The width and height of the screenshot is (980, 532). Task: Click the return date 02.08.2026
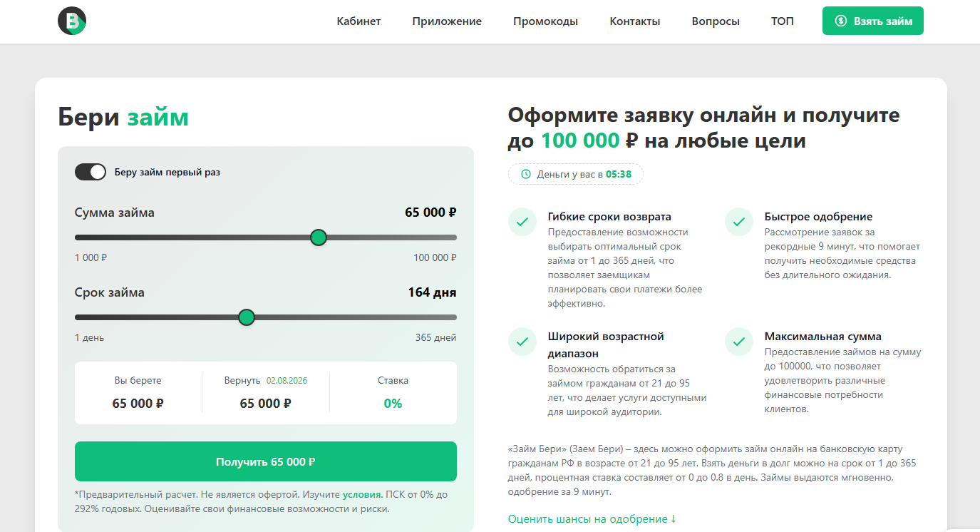pyautogui.click(x=287, y=381)
